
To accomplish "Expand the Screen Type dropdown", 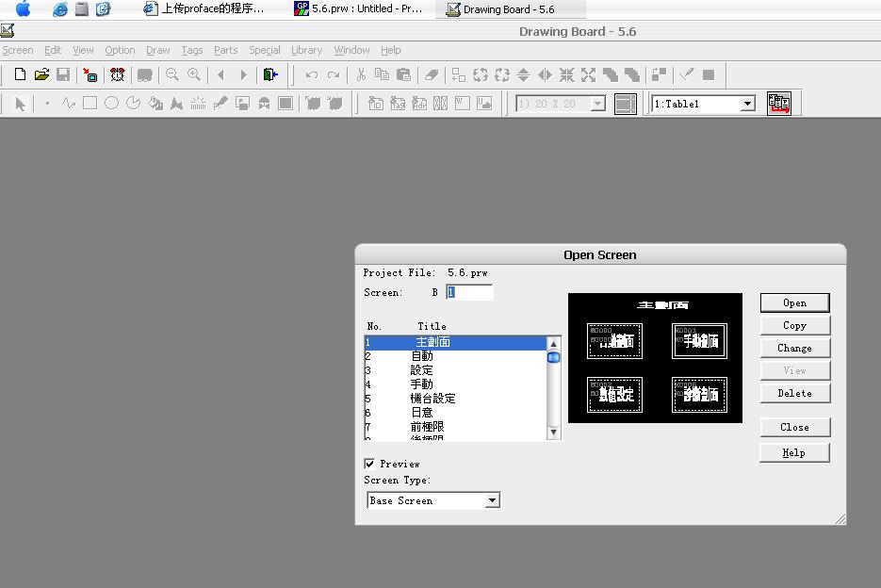I will 492,500.
